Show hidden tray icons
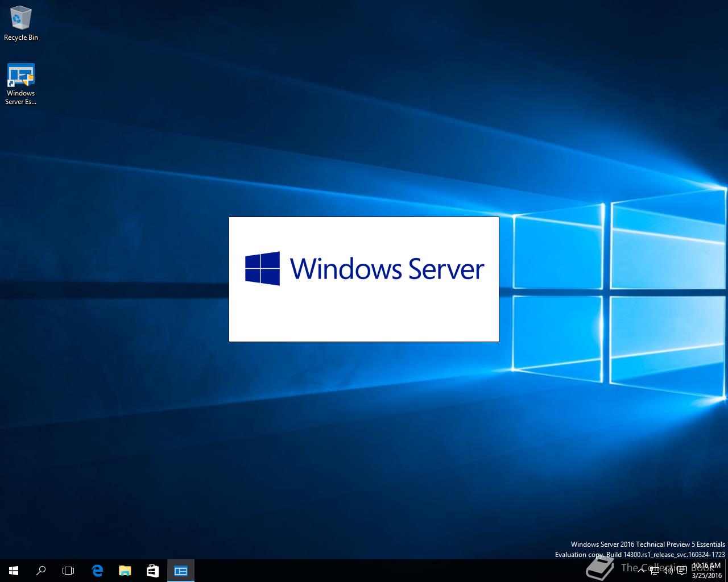Image resolution: width=728 pixels, height=582 pixels. (641, 571)
